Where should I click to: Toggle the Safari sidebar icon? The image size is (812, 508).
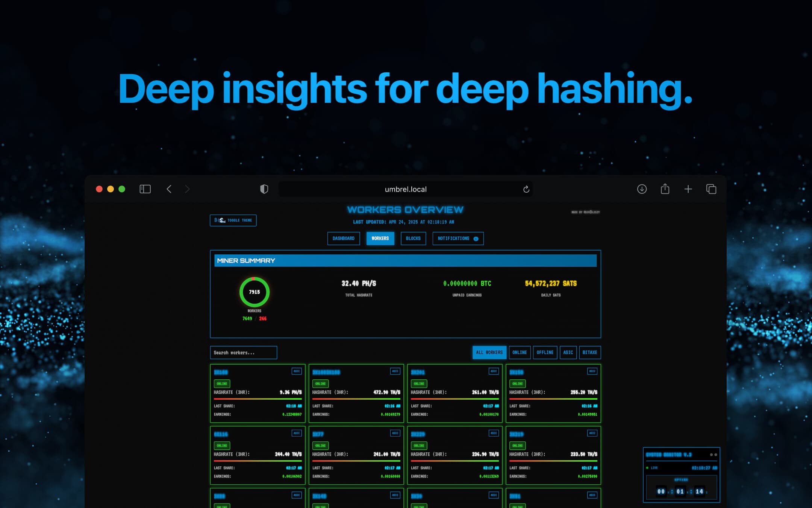pos(145,189)
